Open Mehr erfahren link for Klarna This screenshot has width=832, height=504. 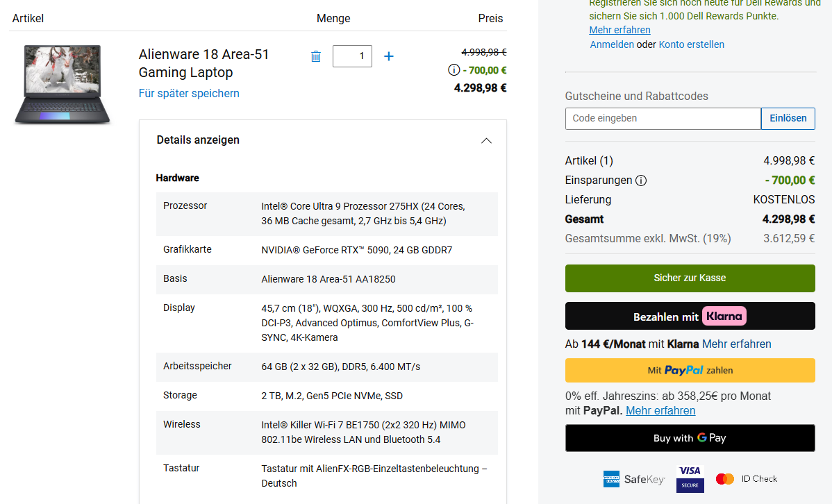[736, 344]
